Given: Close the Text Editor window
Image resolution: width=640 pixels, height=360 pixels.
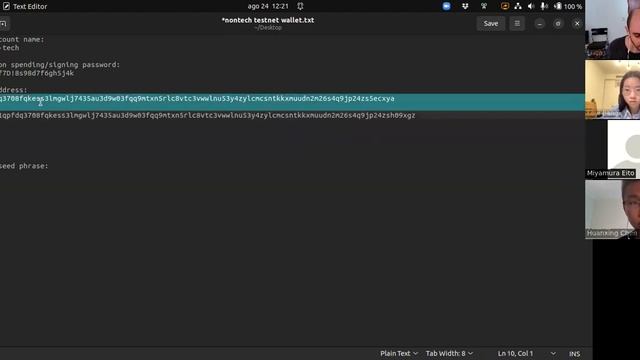Looking at the screenshot, I should point(577,24).
